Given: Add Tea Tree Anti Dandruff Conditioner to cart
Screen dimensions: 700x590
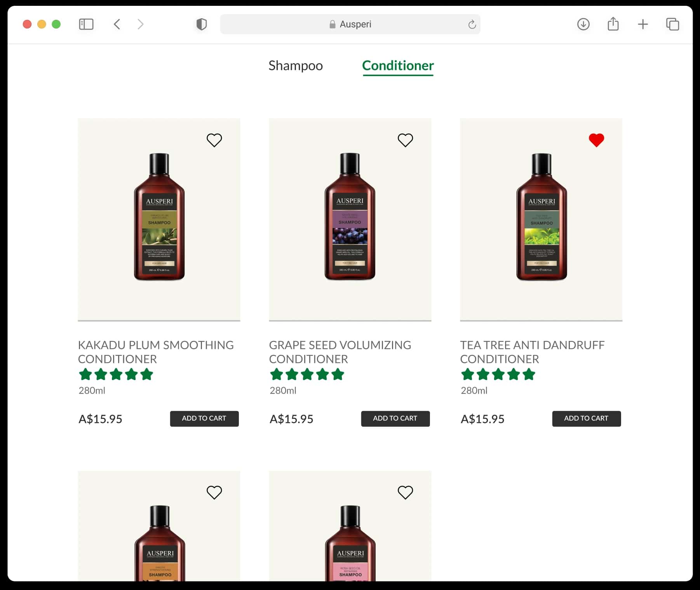Looking at the screenshot, I should pyautogui.click(x=587, y=419).
